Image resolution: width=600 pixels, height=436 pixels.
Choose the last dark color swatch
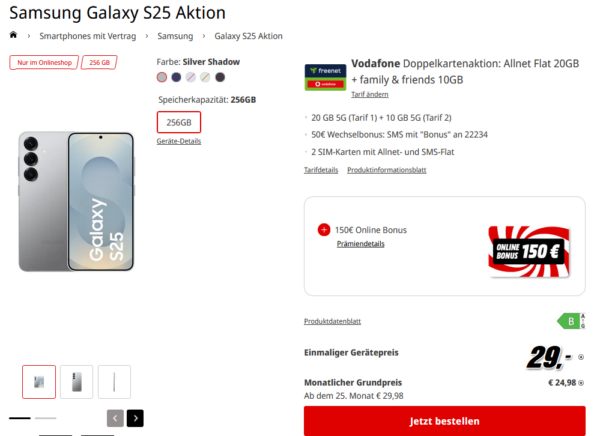pyautogui.click(x=220, y=77)
